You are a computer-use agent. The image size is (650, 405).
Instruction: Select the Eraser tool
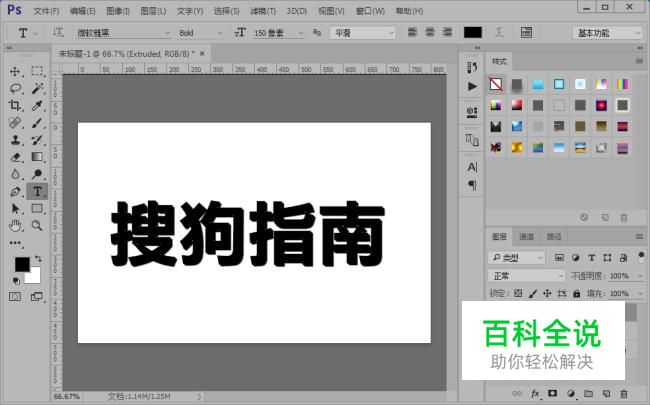(x=15, y=157)
